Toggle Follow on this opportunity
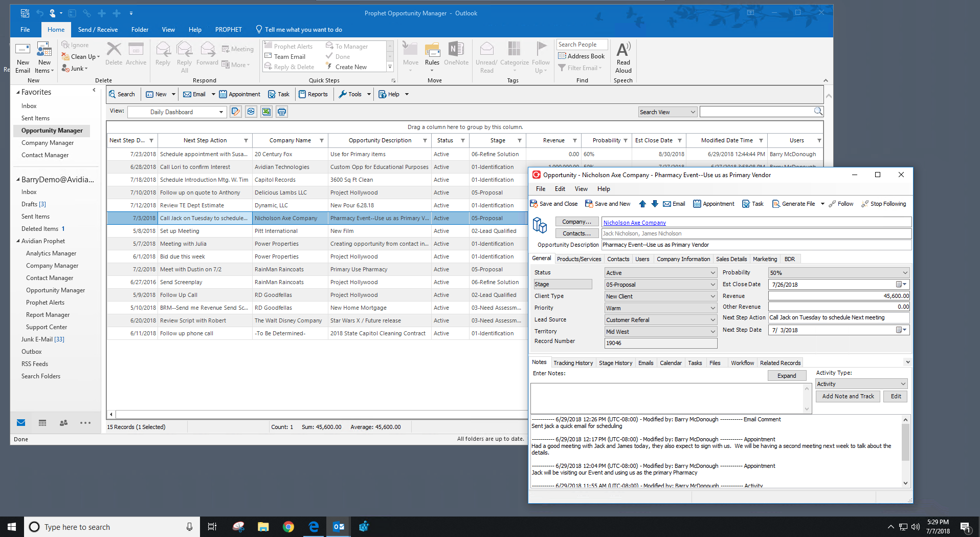 point(841,204)
